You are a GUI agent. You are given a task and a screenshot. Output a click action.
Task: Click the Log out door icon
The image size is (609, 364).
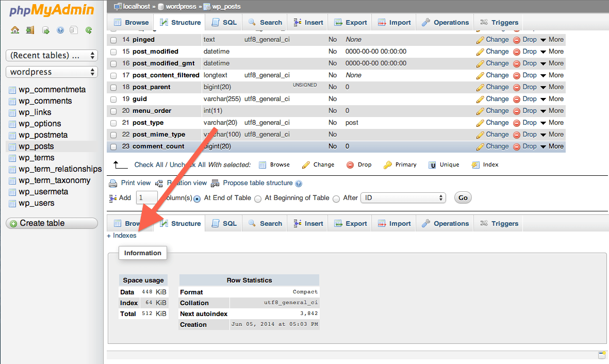30,30
